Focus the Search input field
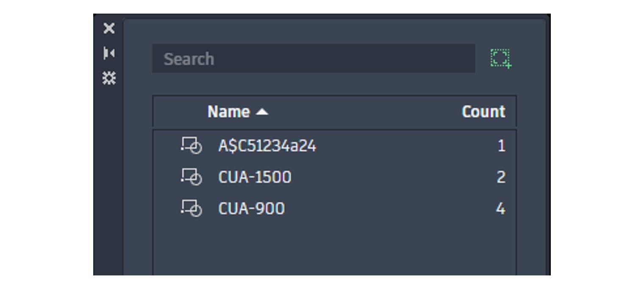Screen dimensions: 644x289 coord(314,59)
